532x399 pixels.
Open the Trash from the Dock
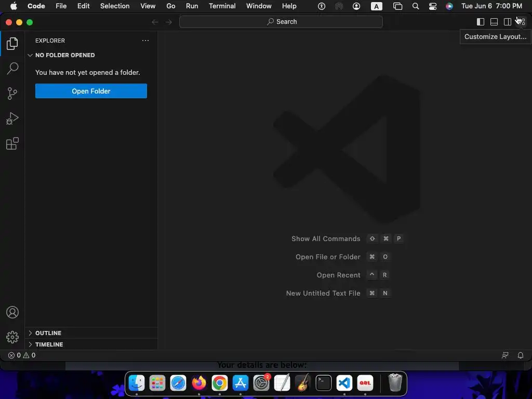(x=395, y=383)
